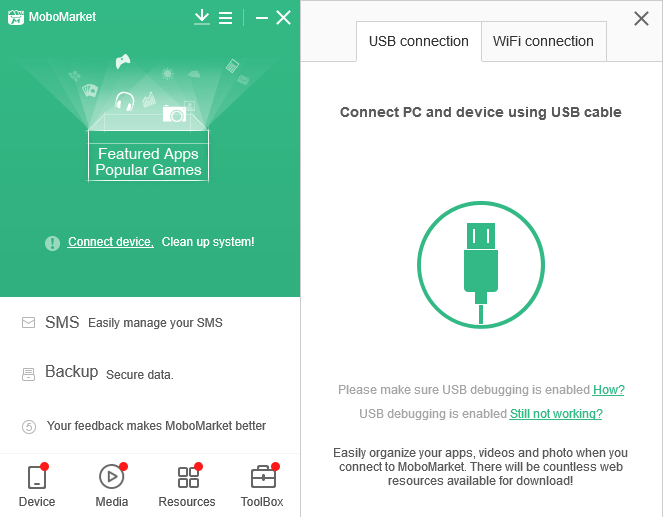Switch to the WiFi connection tab
This screenshot has height=517, width=663.
point(543,41)
